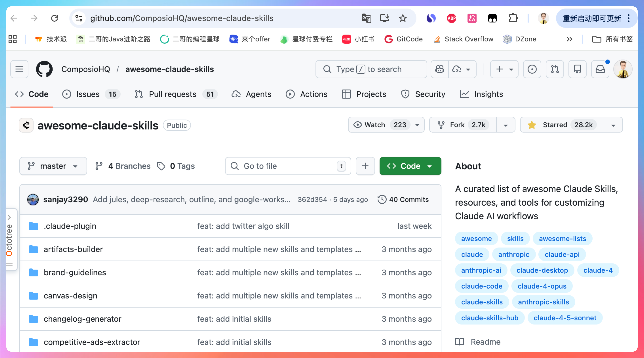Open the master branch dropdown
644x358 pixels.
pos(53,166)
